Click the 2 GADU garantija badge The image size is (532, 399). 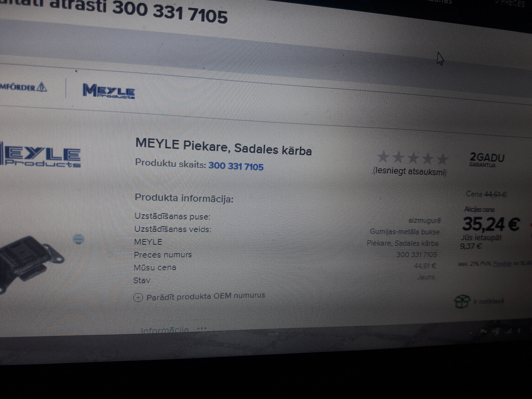point(487,160)
